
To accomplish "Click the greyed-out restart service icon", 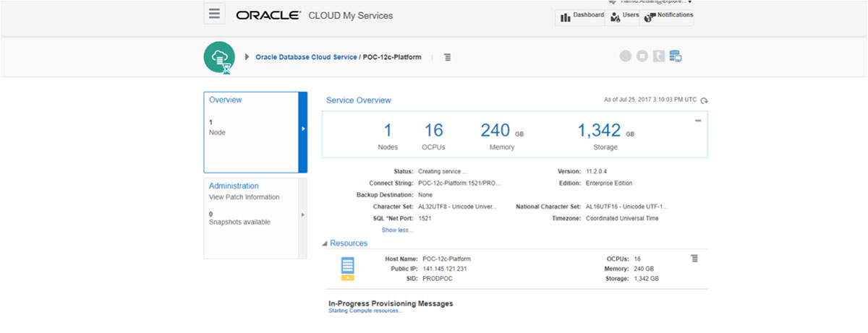I will click(659, 56).
